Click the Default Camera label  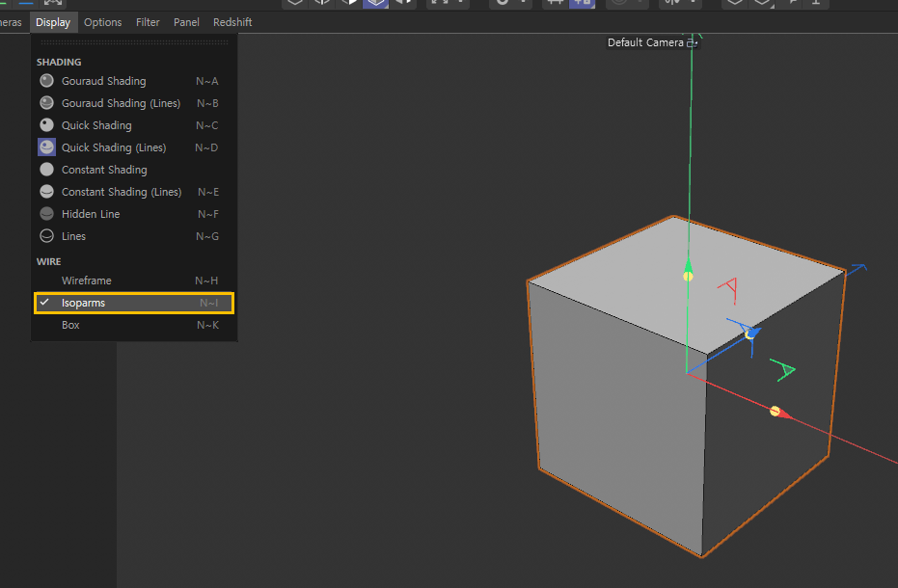645,43
